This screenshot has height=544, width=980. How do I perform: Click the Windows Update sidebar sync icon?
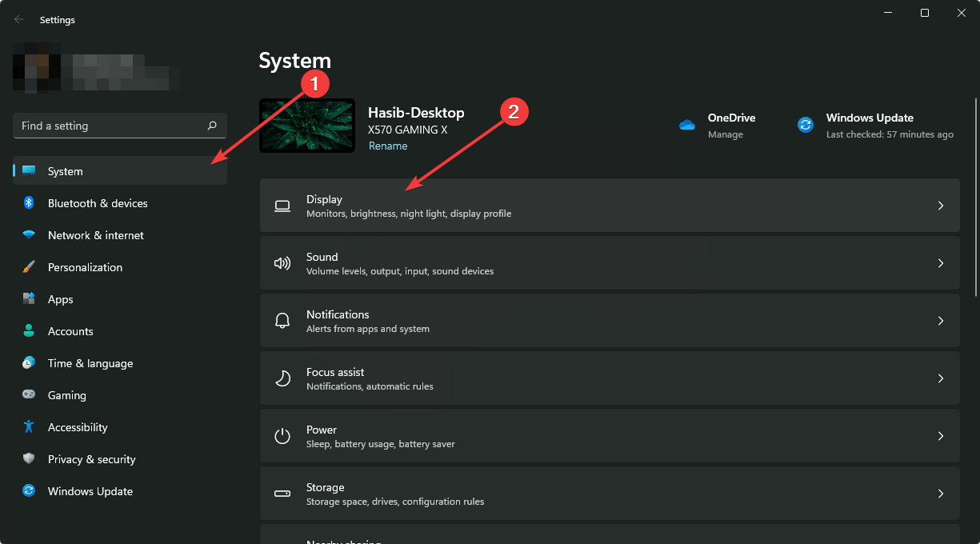click(29, 491)
